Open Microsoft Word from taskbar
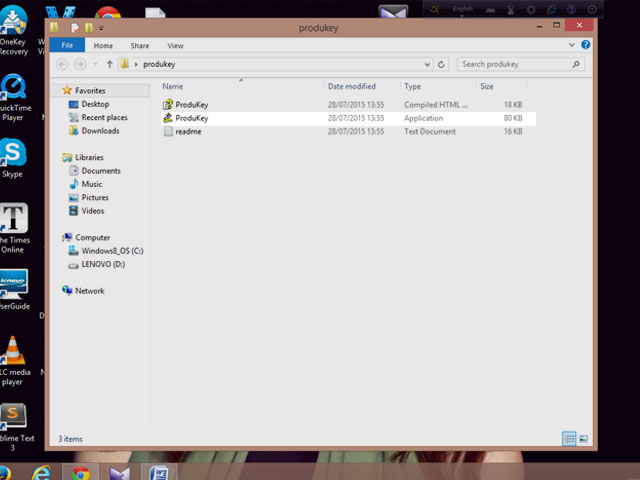This screenshot has height=480, width=640. coord(159,473)
